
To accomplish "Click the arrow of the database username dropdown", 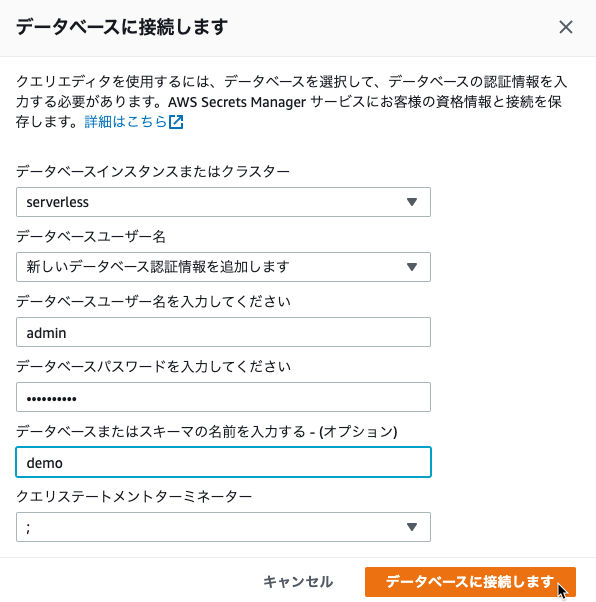I will coord(412,267).
